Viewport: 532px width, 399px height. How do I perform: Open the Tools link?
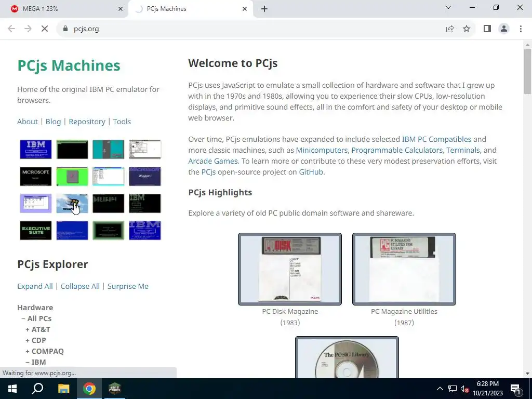122,122
